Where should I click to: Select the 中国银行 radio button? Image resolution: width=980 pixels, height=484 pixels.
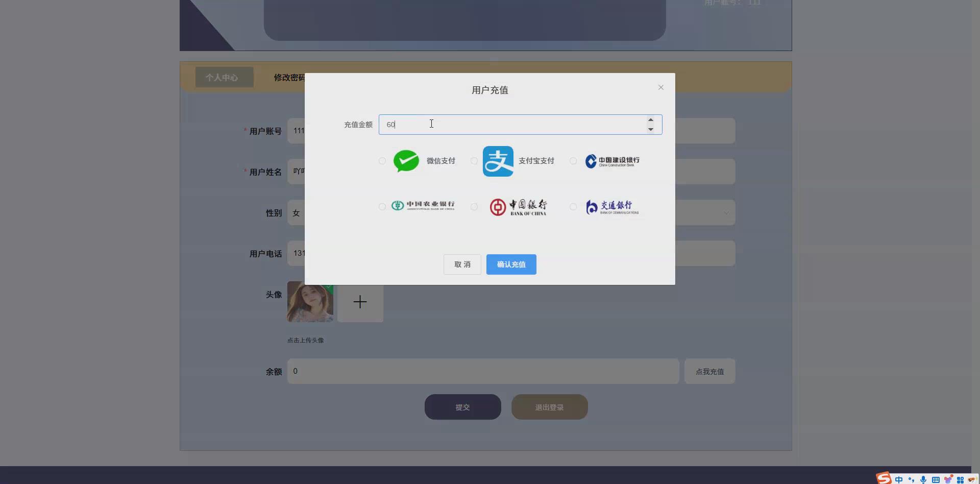[x=474, y=207]
